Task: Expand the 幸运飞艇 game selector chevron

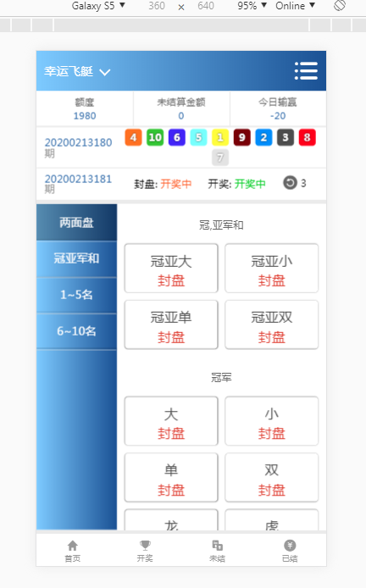Action: [x=104, y=72]
